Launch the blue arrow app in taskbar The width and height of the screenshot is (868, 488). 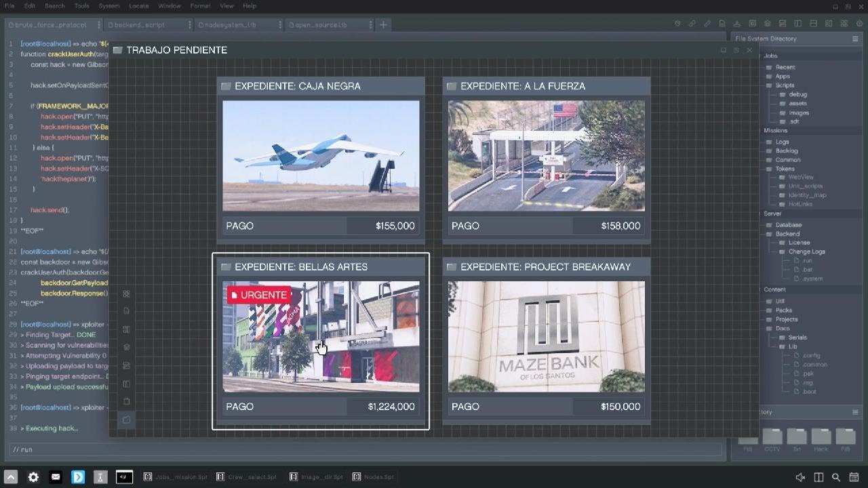click(x=78, y=477)
